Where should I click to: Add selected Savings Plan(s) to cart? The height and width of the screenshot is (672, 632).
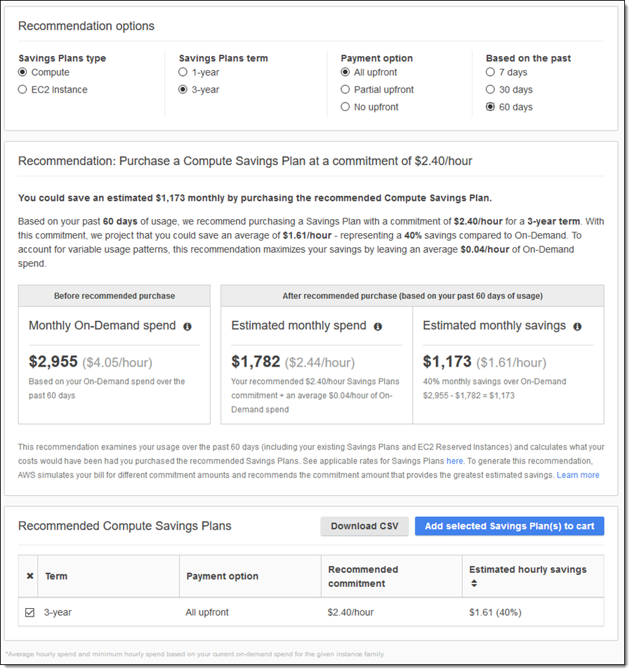coord(509,526)
